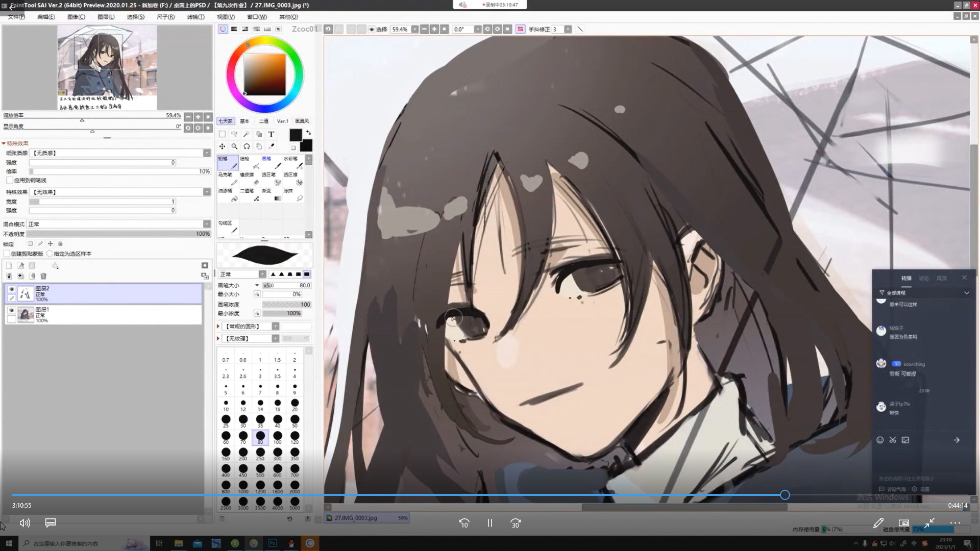This screenshot has width=980, height=551.
Task: Enable 创建剪贴蒙版 checkbox
Action: click(7, 254)
